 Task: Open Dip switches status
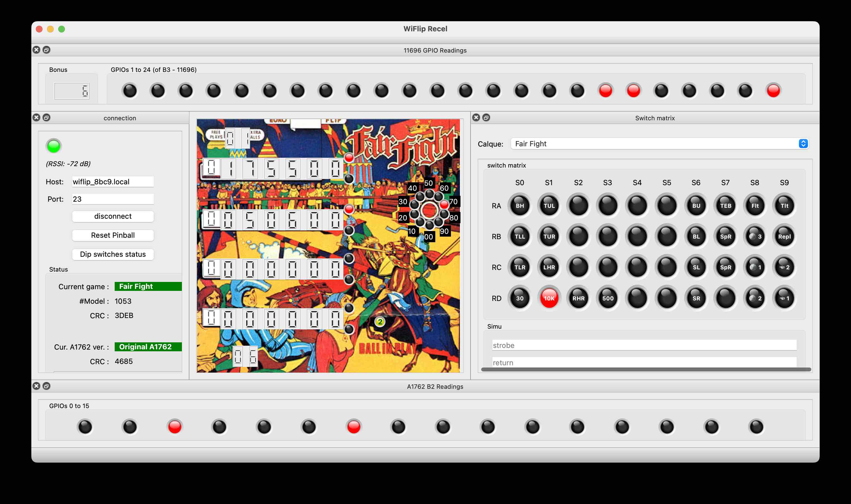click(x=113, y=255)
